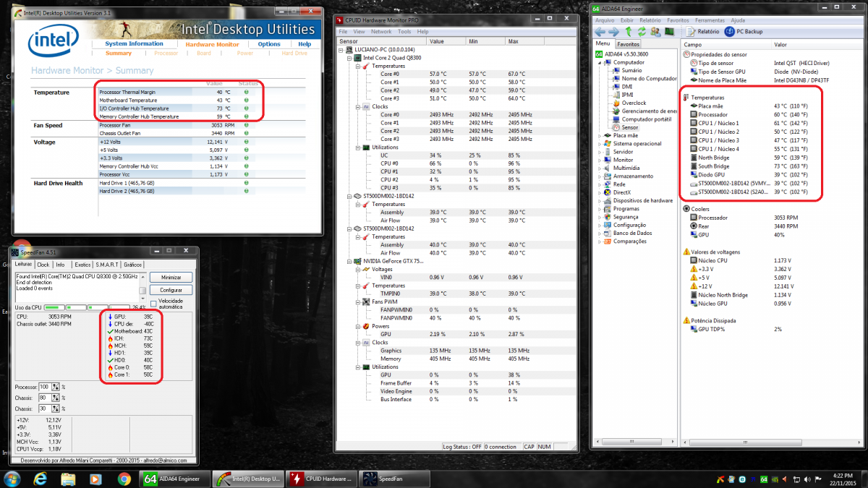Switch to SpeedFan via its taskbar button
868x488 pixels.
[395, 478]
